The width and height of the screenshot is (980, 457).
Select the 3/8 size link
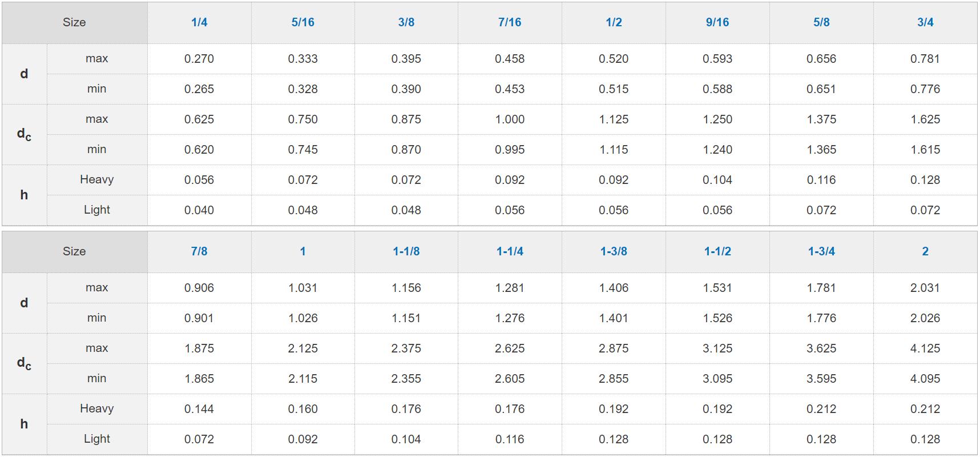[406, 22]
